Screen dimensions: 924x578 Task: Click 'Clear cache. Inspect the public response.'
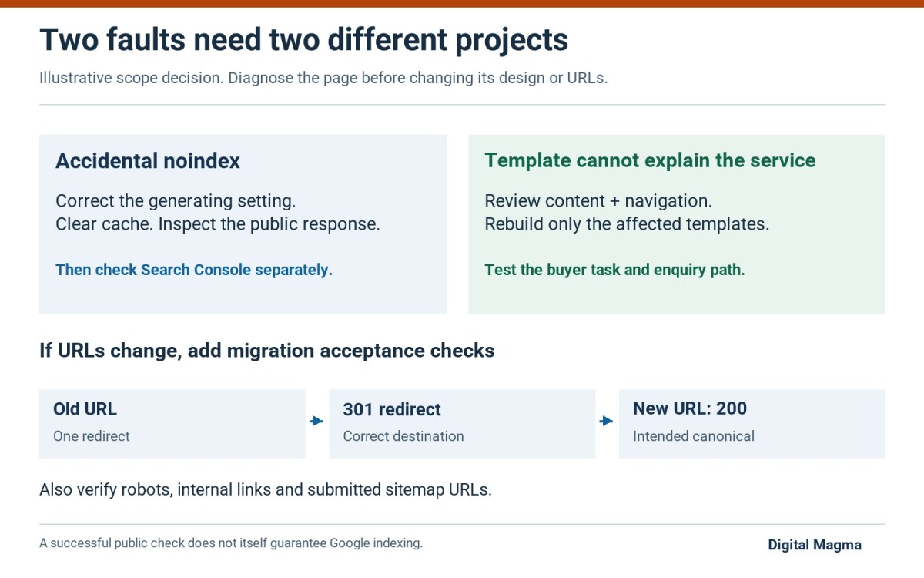click(218, 225)
